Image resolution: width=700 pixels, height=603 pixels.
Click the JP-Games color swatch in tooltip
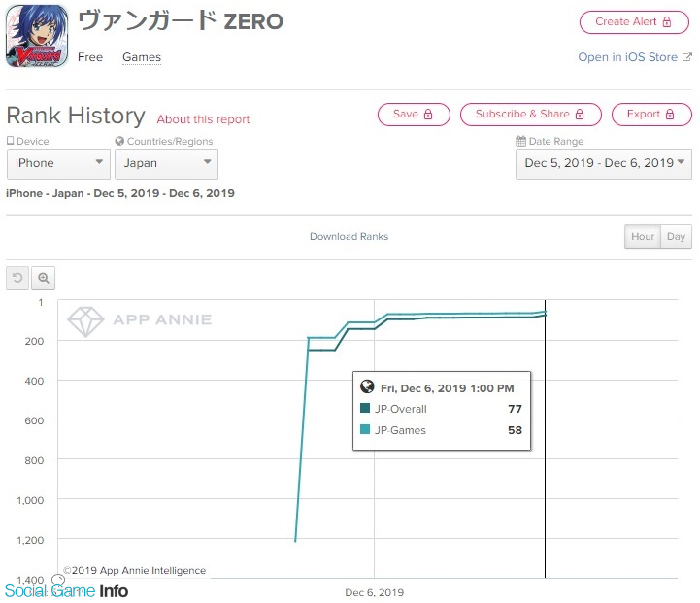coord(365,429)
